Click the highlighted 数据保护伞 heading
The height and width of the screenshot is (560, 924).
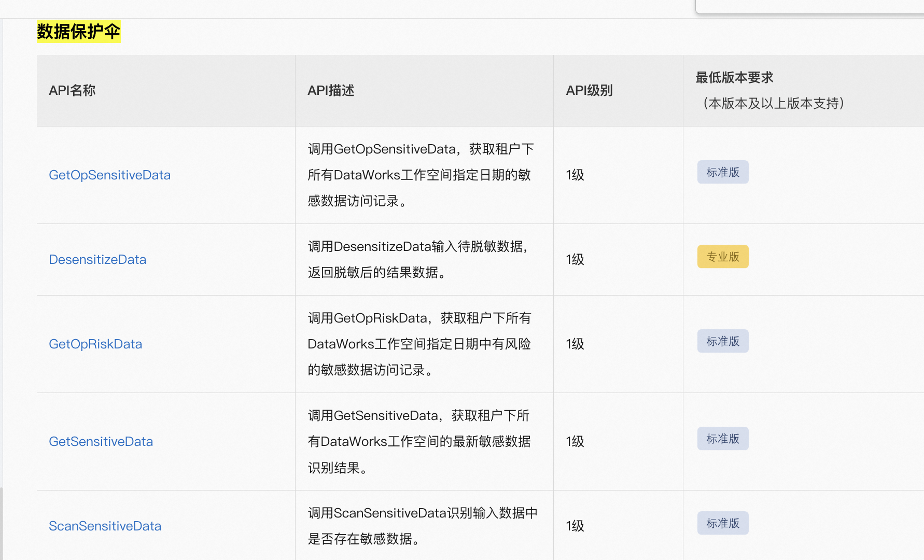tap(78, 32)
